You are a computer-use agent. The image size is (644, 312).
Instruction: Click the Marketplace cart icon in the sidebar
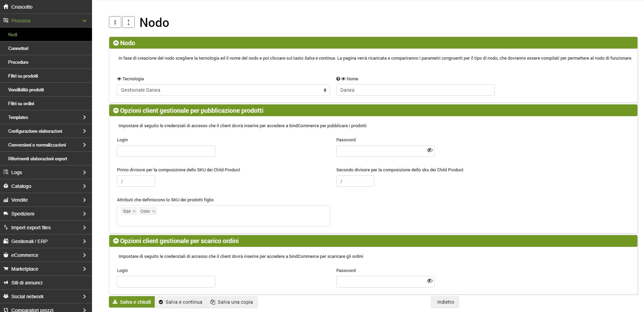[x=6, y=269]
